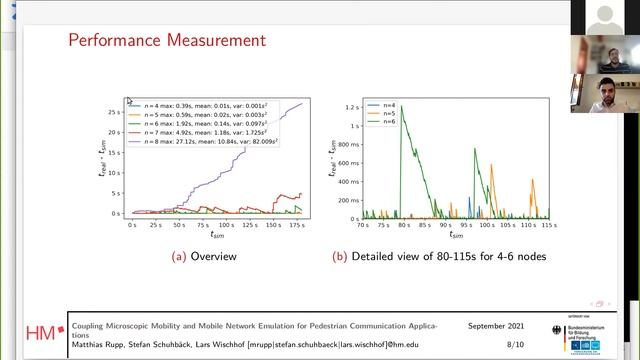Image resolution: width=640 pixels, height=360 pixels.
Task: Click the authors line 'Matthias Rupp, Stefan Schuhbäck...'
Action: pyautogui.click(x=245, y=344)
